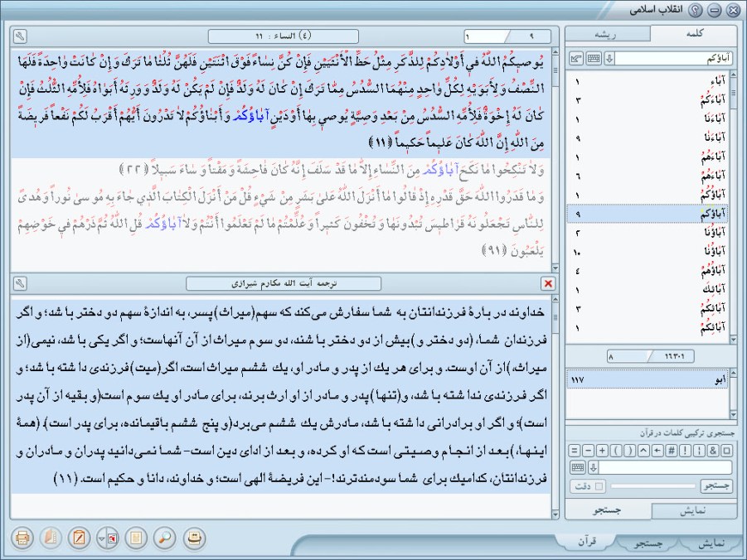Open the magnifier search tool in bottom toolbar

tap(165, 538)
